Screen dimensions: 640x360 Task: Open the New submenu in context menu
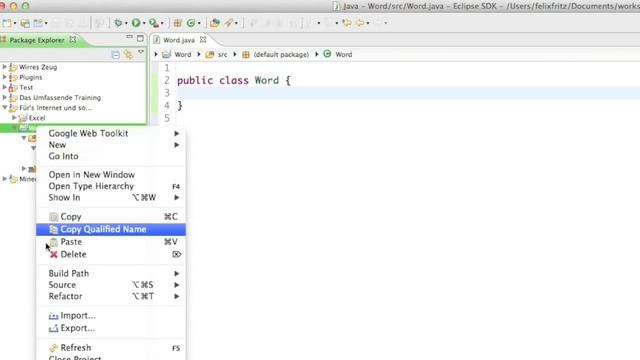[111, 145]
